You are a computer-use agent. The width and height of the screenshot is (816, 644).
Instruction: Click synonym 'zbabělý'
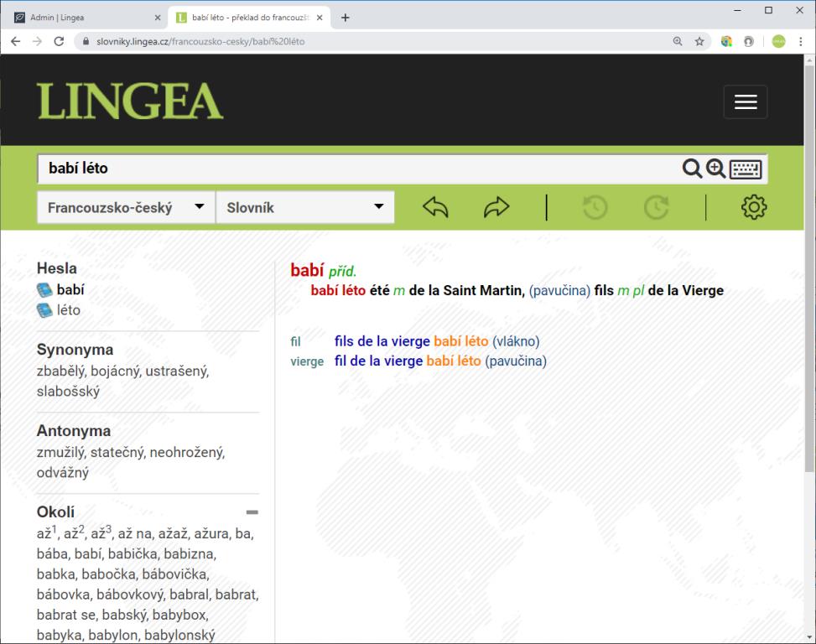pyautogui.click(x=60, y=371)
